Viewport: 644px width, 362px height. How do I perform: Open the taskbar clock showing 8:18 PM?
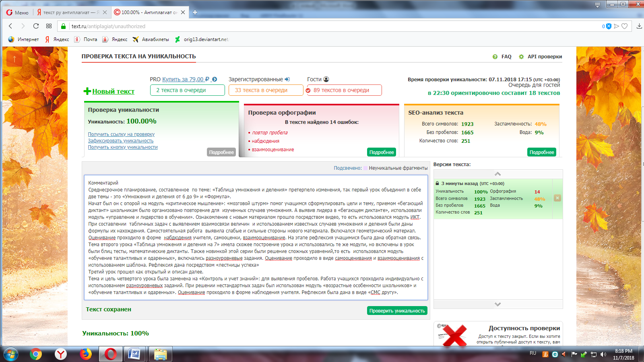623,354
